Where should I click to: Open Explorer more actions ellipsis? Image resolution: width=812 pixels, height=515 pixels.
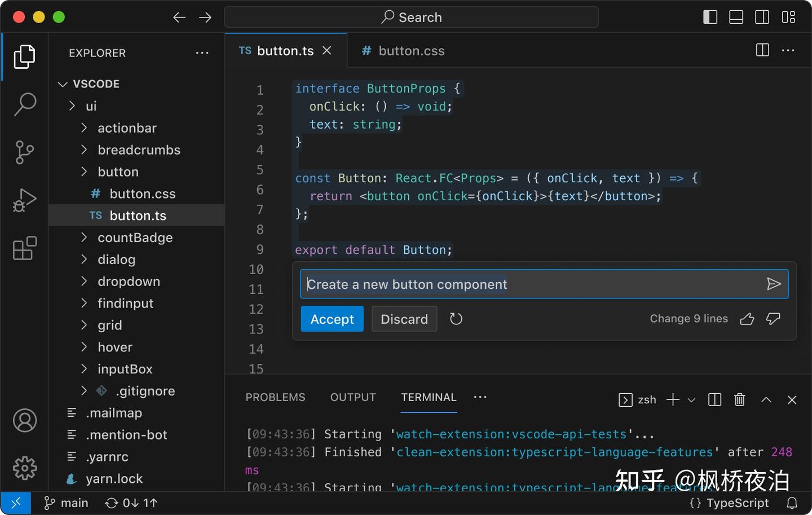pyautogui.click(x=202, y=53)
